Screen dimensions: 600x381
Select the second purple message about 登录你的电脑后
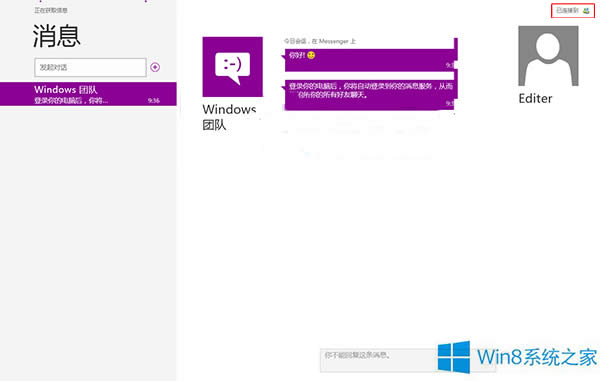pos(369,94)
